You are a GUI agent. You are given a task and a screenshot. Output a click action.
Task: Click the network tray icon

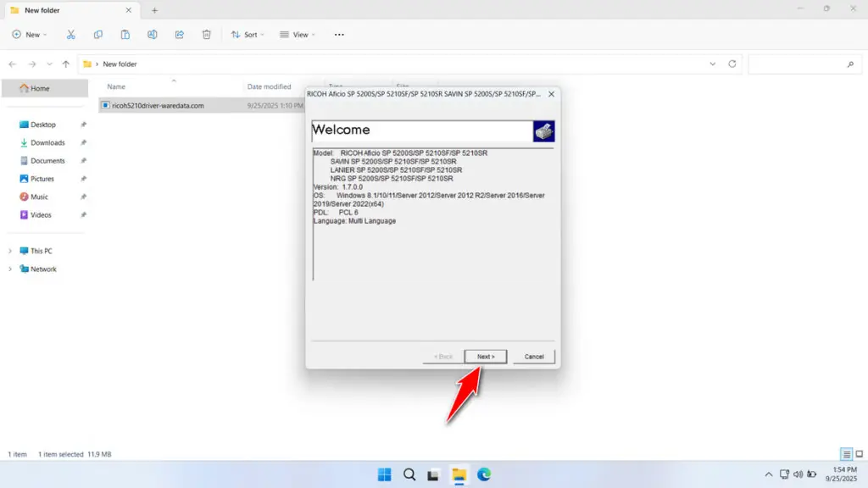[784, 474]
